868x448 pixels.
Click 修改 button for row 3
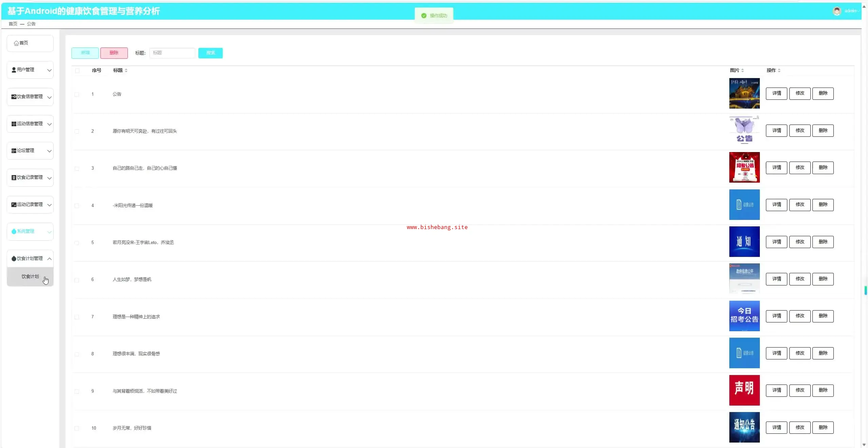[800, 168]
